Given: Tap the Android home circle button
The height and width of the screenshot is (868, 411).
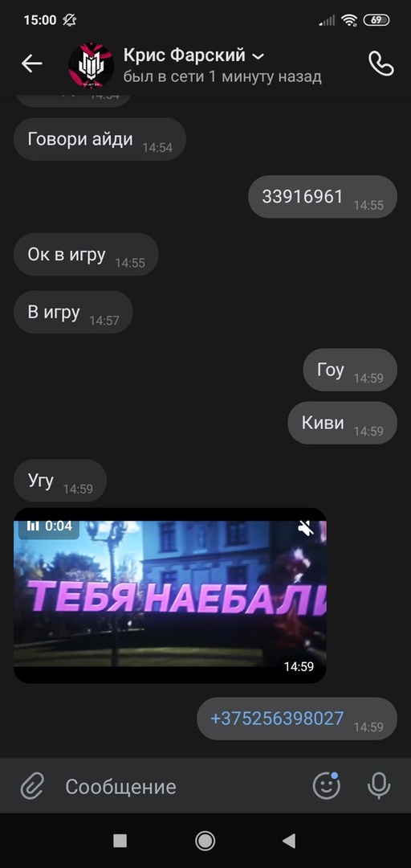Looking at the screenshot, I should [205, 841].
